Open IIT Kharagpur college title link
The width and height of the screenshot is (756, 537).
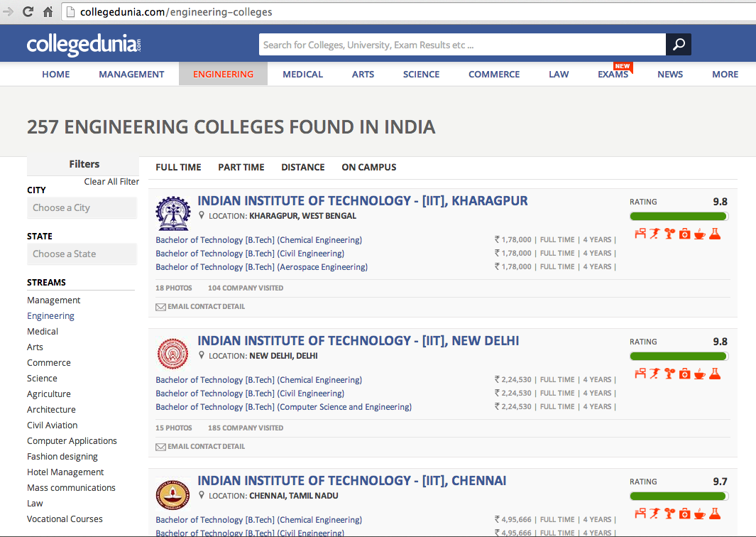(363, 201)
